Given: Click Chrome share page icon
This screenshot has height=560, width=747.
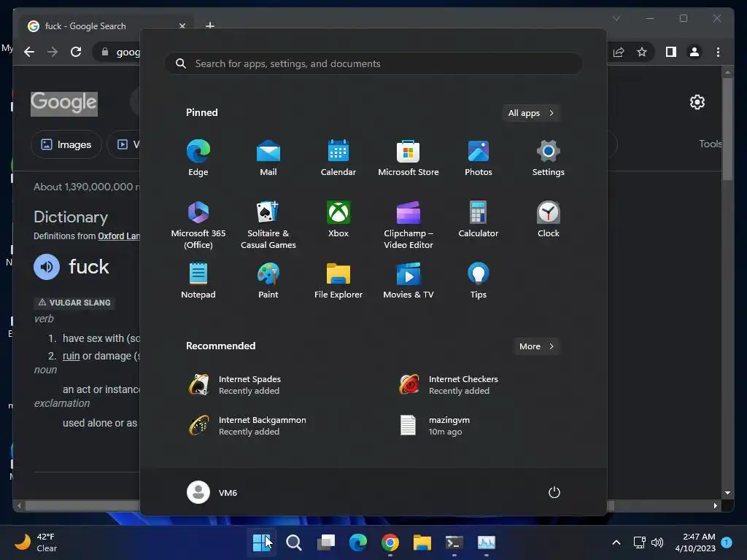Looking at the screenshot, I should click(x=619, y=52).
